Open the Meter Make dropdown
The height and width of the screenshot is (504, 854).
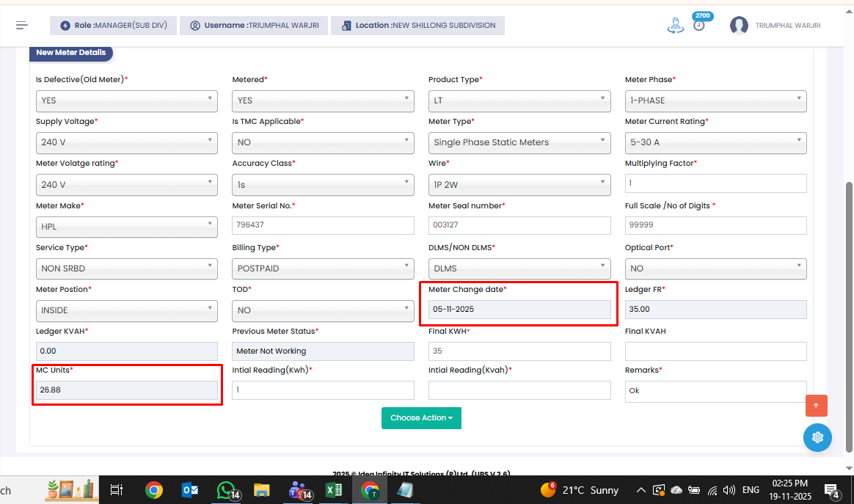click(x=127, y=227)
